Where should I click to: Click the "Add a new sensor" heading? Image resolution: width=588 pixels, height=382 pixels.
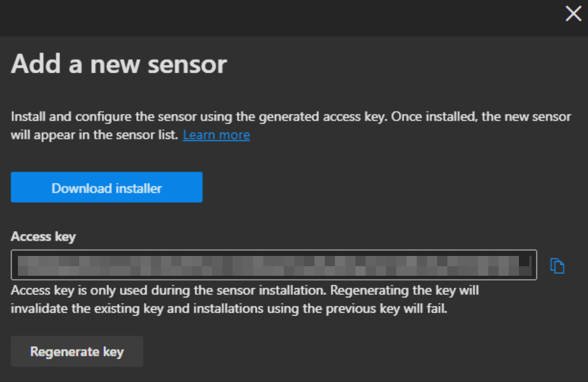(x=119, y=65)
